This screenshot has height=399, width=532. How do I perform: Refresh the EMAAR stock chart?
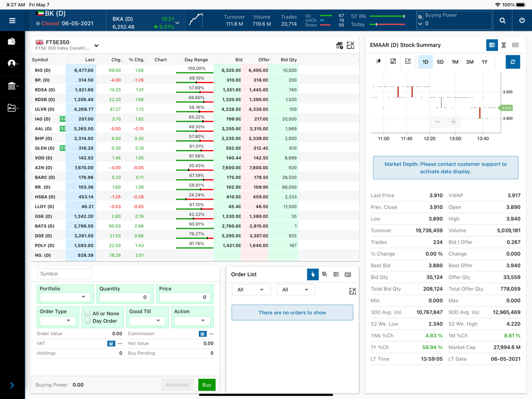[x=513, y=62]
